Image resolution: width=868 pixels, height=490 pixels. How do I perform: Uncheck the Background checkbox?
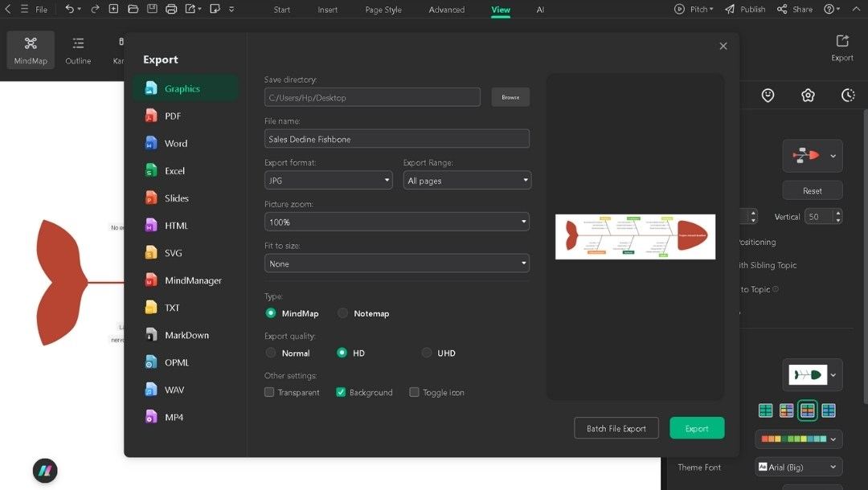[341, 392]
